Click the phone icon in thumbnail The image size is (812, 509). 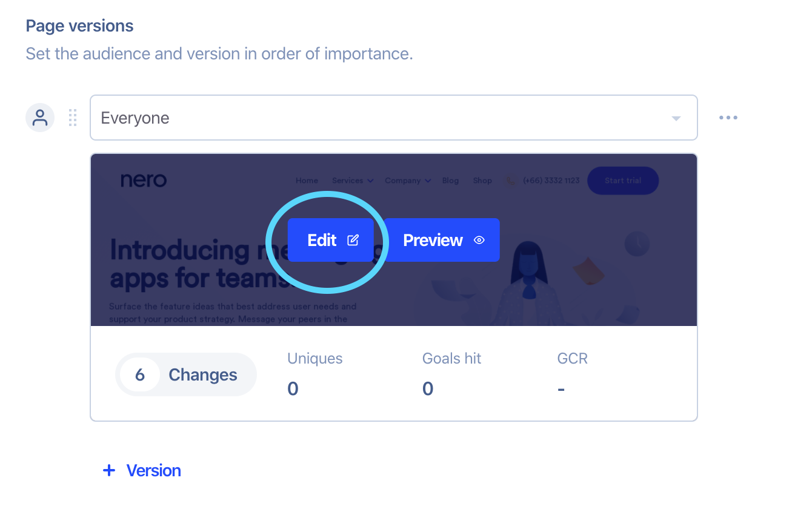point(511,181)
